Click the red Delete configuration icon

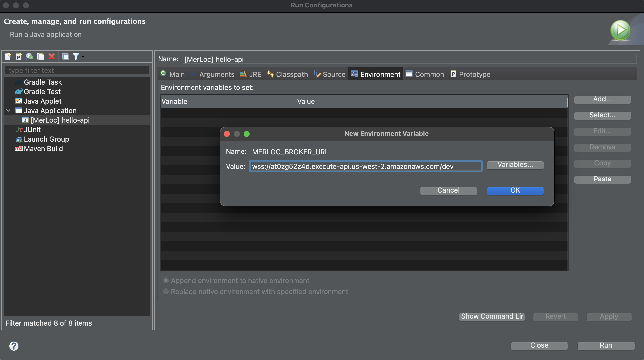[x=52, y=57]
